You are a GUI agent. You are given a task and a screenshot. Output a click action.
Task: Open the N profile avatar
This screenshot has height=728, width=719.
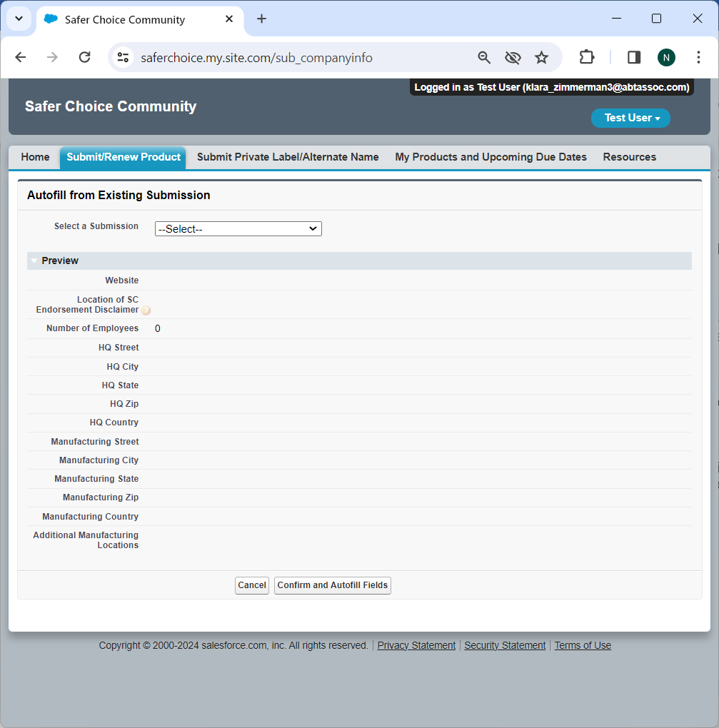coord(666,58)
